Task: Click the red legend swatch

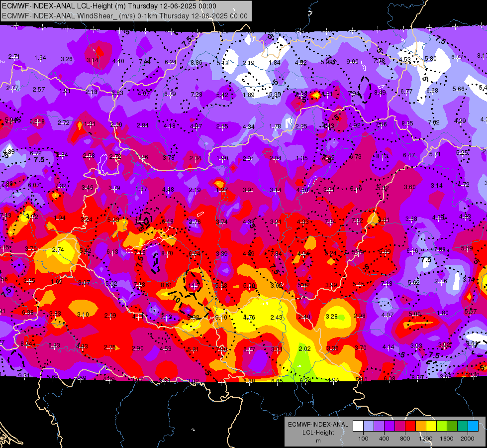Action: click(410, 426)
